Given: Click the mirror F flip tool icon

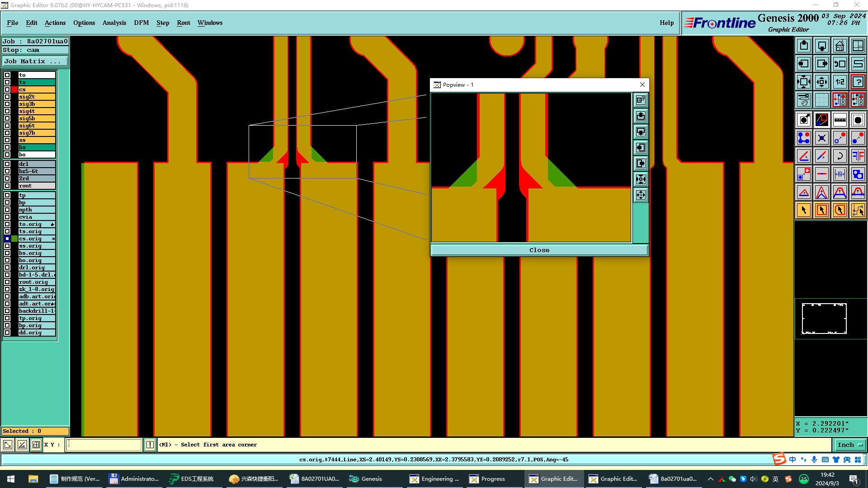Looking at the screenshot, I should (x=858, y=156).
